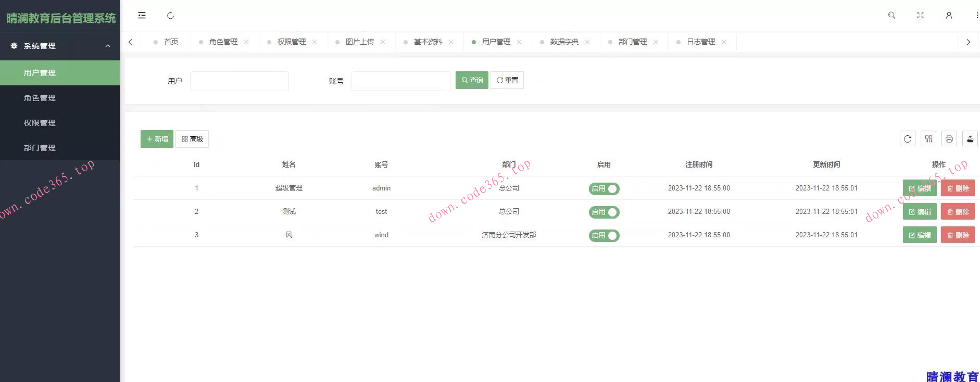980x382 pixels.
Task: Click the 注册时间 column header
Action: coord(699,164)
